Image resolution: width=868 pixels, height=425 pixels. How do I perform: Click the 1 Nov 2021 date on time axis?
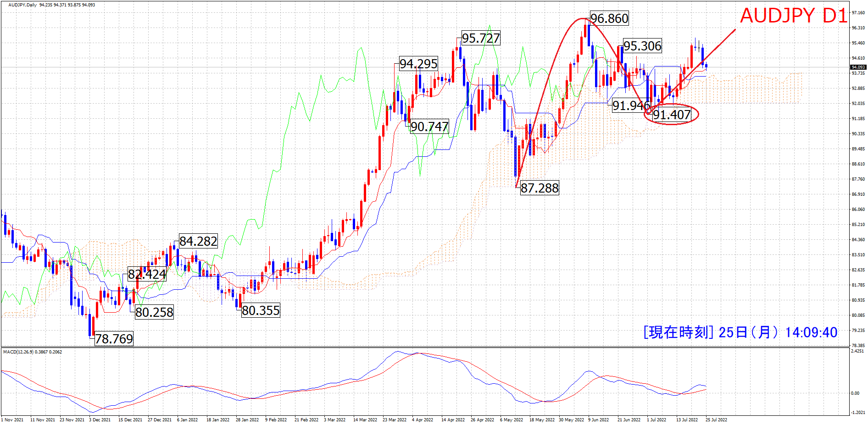click(12, 419)
